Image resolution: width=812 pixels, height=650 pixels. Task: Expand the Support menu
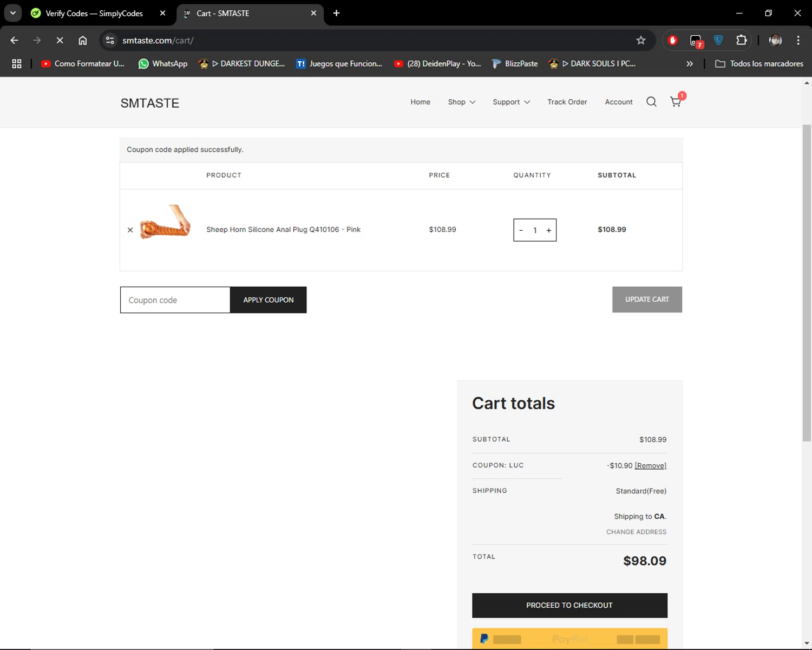tap(511, 102)
